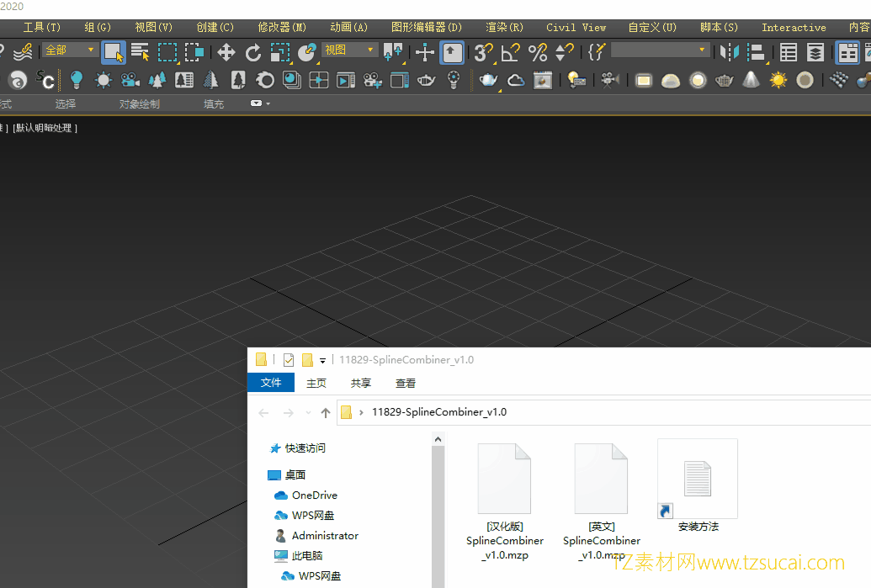Screen dimensions: 871x588
Task: Open the Named Selection Sets dropdown
Action: pyautogui.click(x=660, y=50)
